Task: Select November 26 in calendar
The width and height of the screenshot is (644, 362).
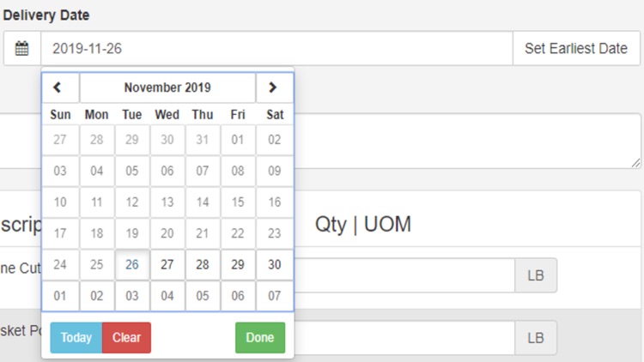Action: pos(132,265)
